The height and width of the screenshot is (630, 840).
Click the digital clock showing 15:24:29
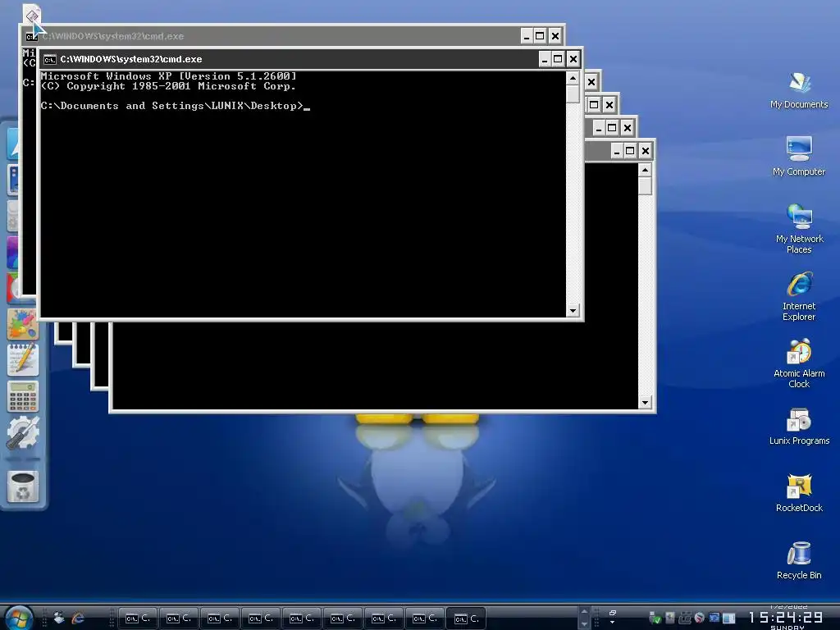pyautogui.click(x=785, y=617)
